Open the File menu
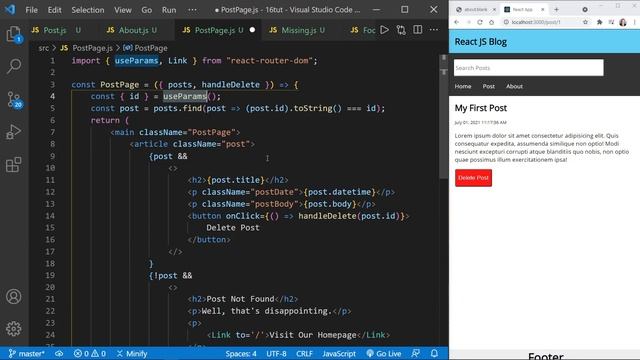 pos(31,10)
